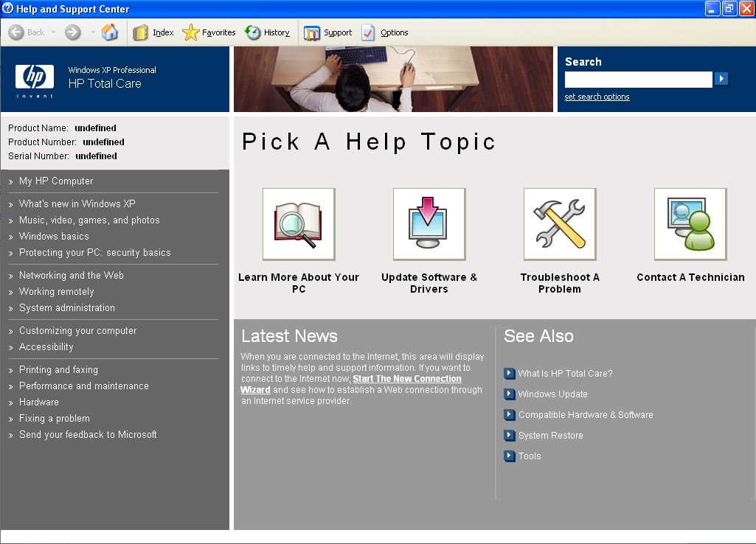Click the Home toolbar icon

109,32
